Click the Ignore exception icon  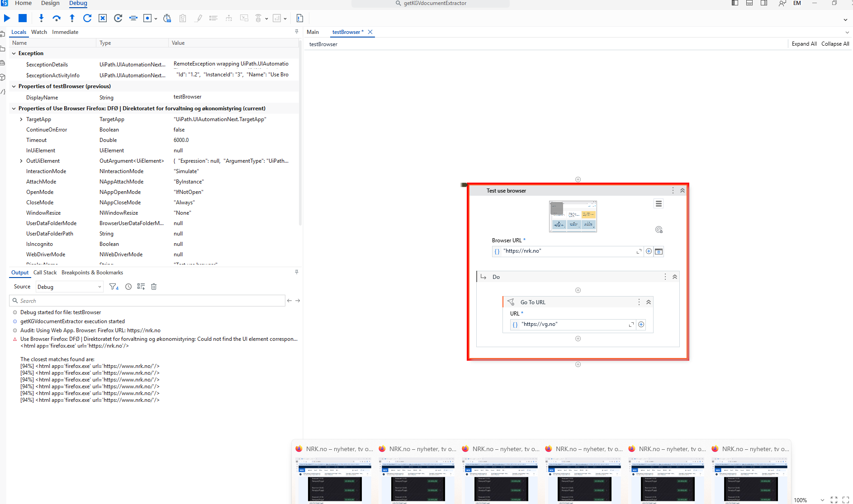pos(103,18)
